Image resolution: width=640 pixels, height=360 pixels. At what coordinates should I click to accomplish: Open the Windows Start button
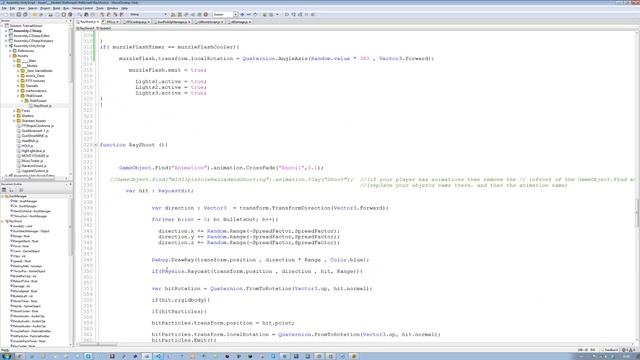(x=7, y=356)
